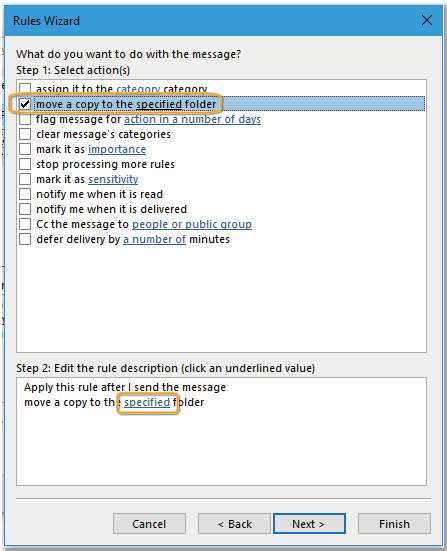Viewport: 447px width, 551px height.
Task: Uncheck move a copy to the specified folder
Action: click(25, 104)
